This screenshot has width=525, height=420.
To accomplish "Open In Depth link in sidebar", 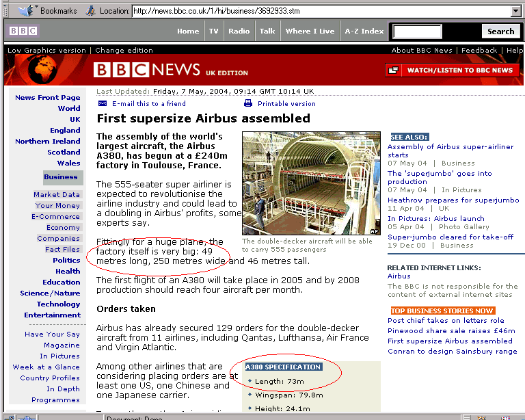I will pyautogui.click(x=64, y=389).
